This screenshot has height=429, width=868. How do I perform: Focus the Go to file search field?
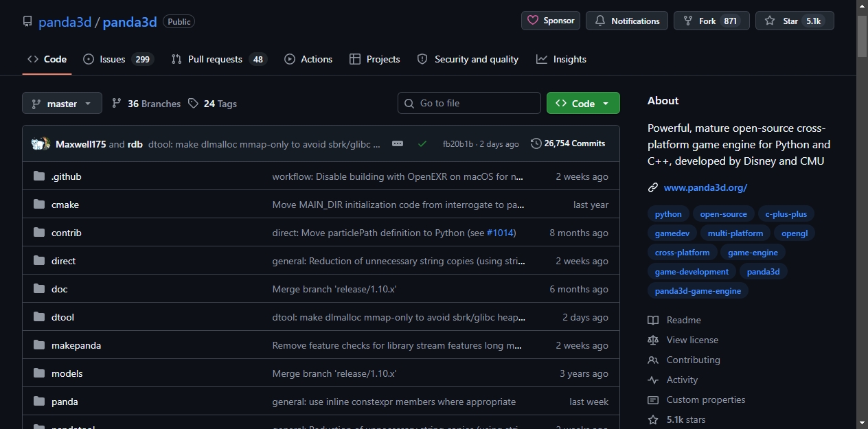pyautogui.click(x=469, y=103)
